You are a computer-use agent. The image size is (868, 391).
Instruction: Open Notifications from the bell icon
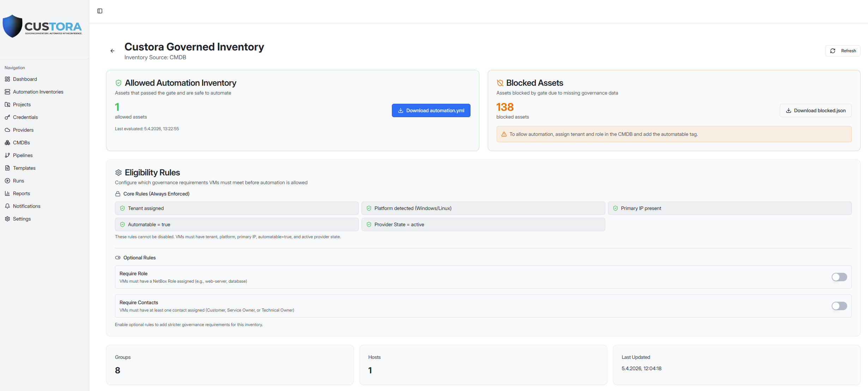click(x=7, y=206)
